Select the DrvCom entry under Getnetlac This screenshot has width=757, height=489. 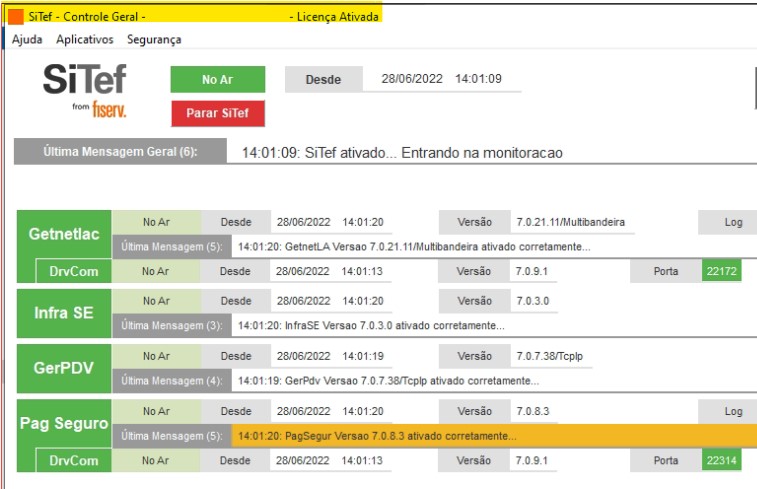73,271
